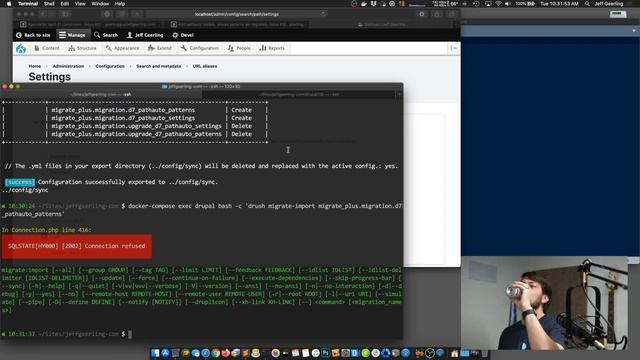640x360 pixels.
Task: Open App Store from the Dock
Action: click(x=165, y=353)
